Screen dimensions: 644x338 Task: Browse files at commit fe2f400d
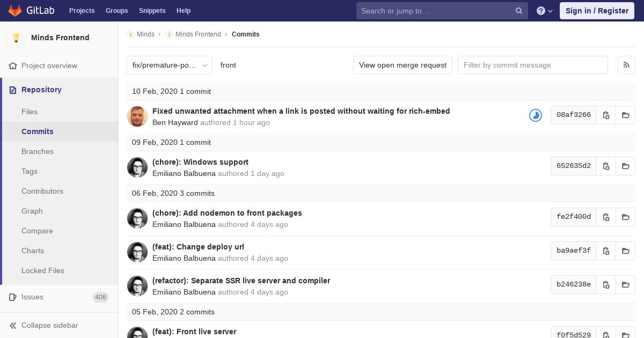coord(626,217)
